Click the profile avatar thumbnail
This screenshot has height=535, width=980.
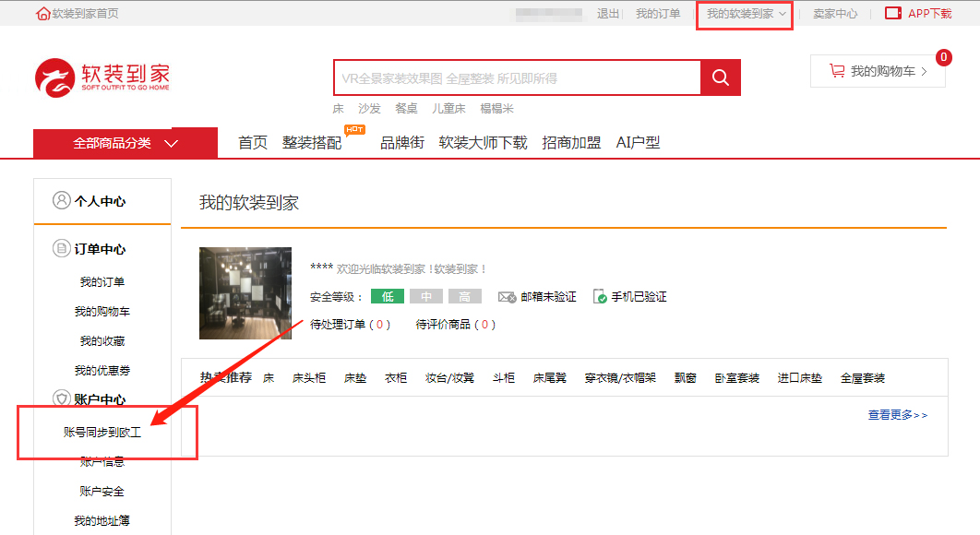tap(245, 293)
